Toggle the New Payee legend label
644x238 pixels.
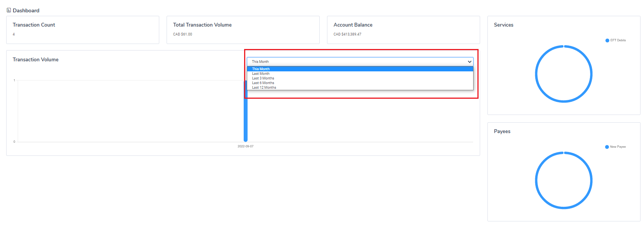coord(618,147)
